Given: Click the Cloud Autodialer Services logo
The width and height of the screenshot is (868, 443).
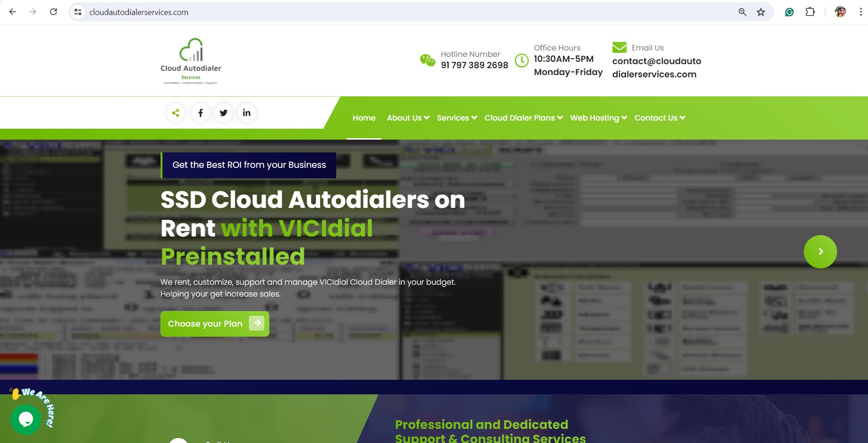Looking at the screenshot, I should point(191,61).
